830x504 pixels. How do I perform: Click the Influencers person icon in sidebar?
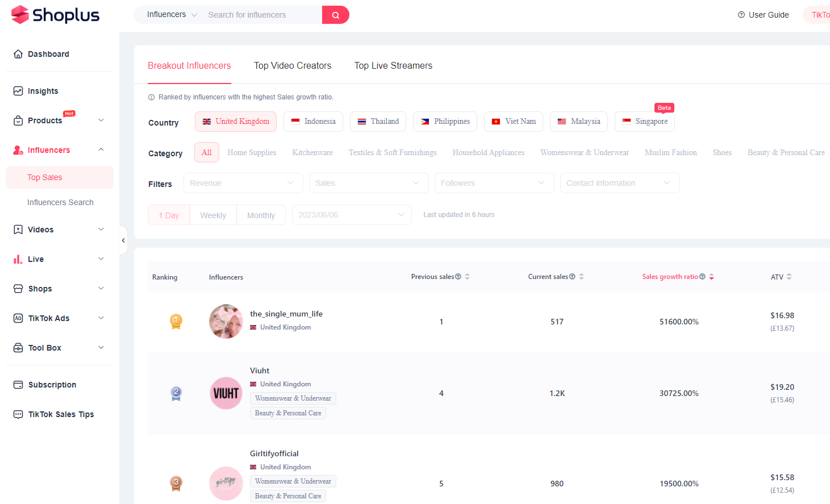point(18,150)
